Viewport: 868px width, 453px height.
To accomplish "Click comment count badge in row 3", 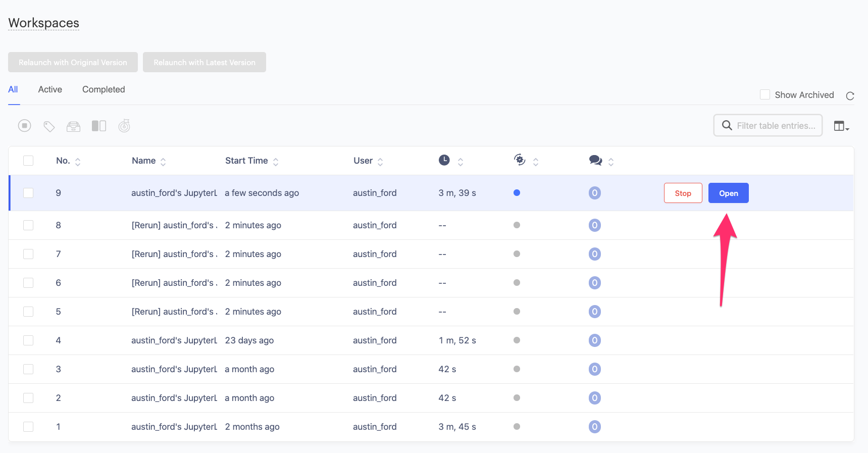I will pyautogui.click(x=595, y=369).
